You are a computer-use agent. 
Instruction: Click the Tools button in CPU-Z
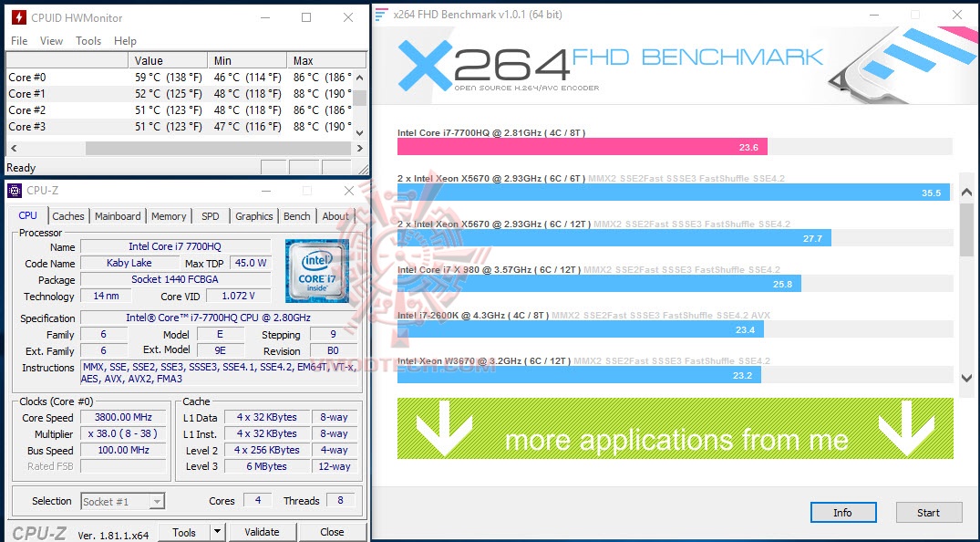click(x=184, y=532)
